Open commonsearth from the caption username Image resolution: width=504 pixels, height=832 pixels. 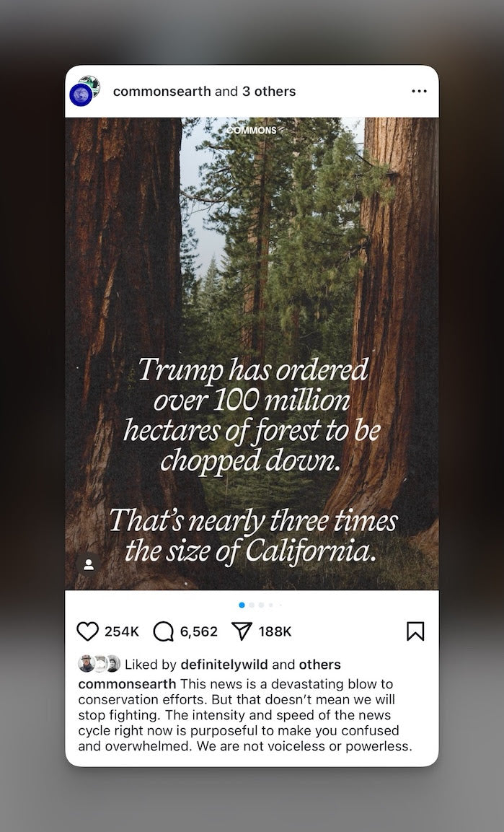coord(127,683)
